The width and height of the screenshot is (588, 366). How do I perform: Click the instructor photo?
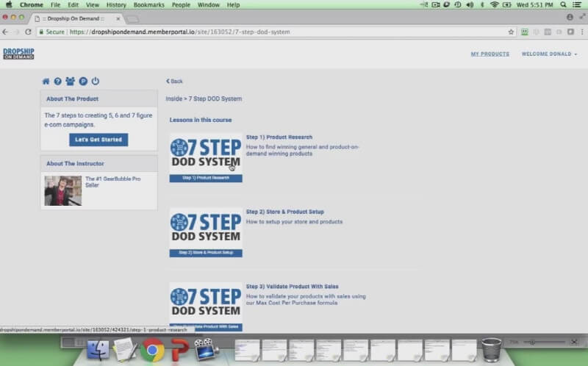(x=63, y=190)
